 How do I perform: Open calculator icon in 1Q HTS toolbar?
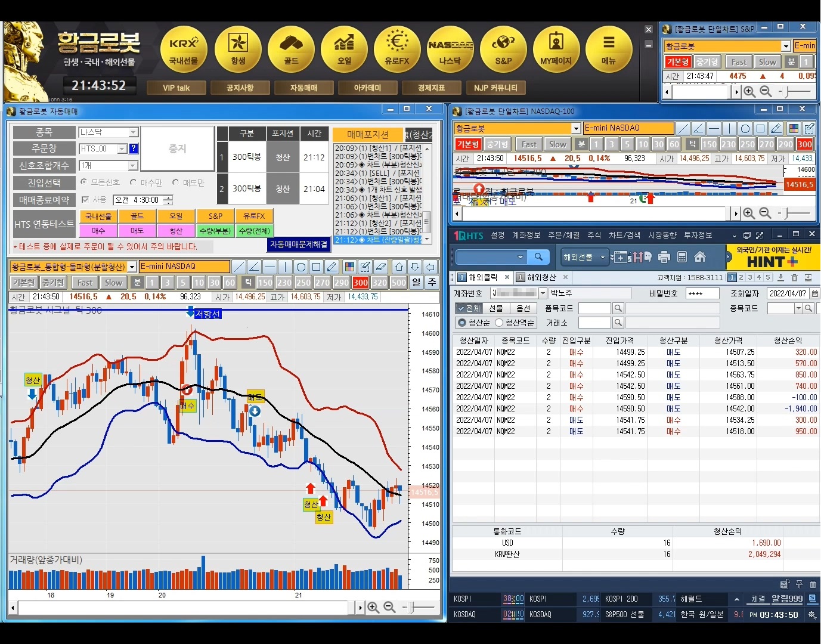(x=682, y=257)
